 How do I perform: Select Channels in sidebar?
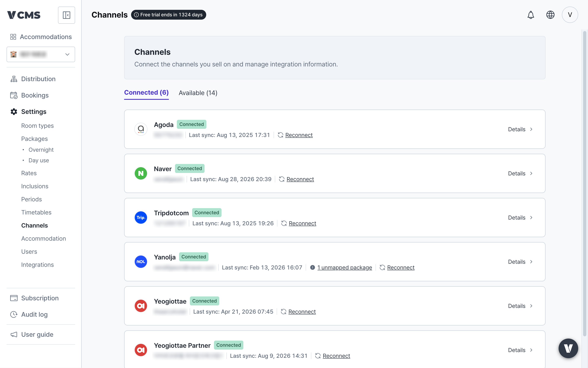[35, 225]
